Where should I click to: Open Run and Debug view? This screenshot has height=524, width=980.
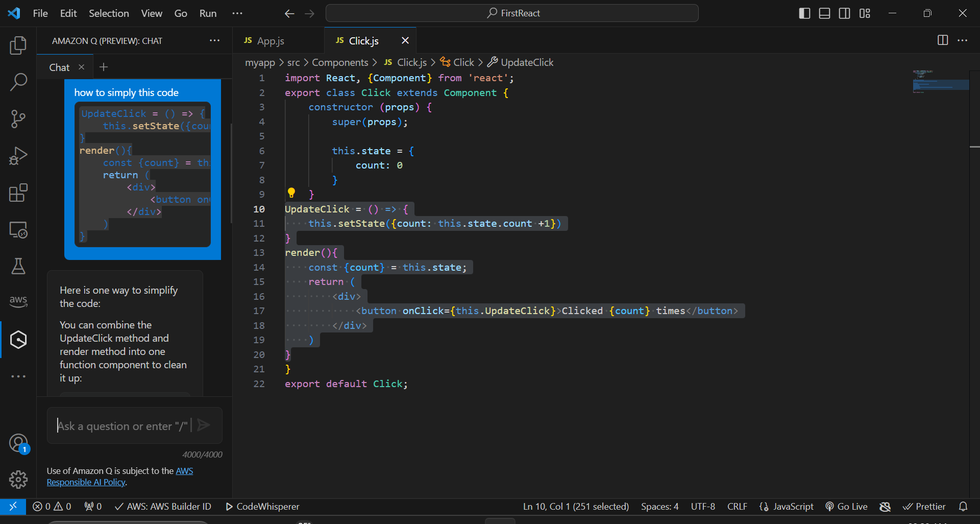pos(18,156)
